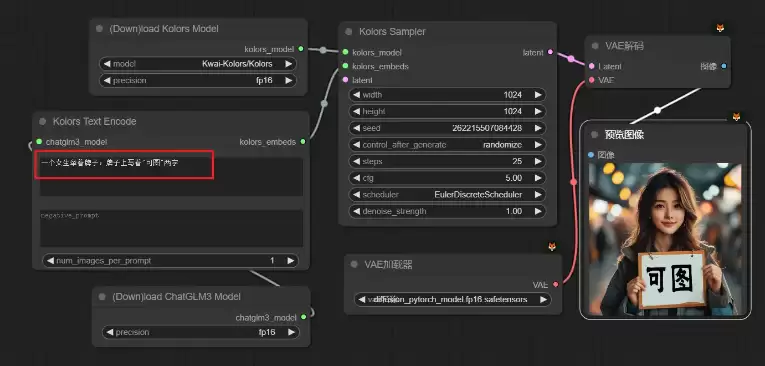765x366 pixels.
Task: Collapse the Kolors Text Encode node via its dot
Action: tap(42, 122)
